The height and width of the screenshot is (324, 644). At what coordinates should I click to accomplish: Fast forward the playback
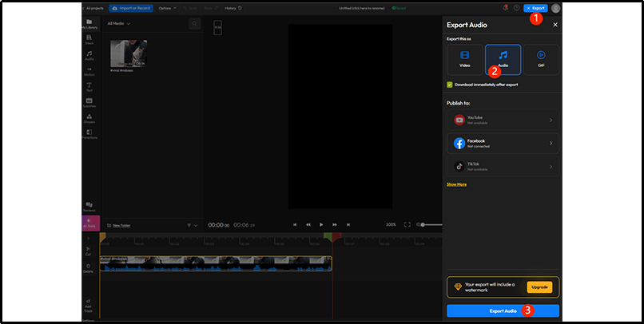(x=335, y=224)
